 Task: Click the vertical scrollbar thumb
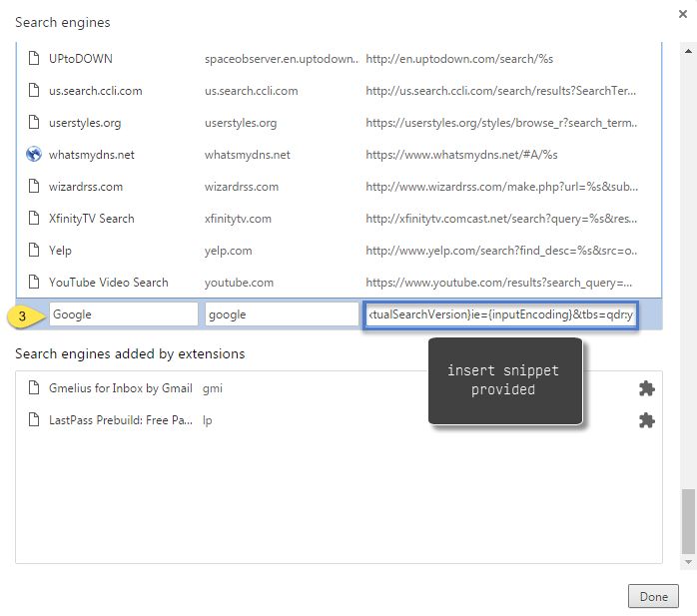[688, 521]
